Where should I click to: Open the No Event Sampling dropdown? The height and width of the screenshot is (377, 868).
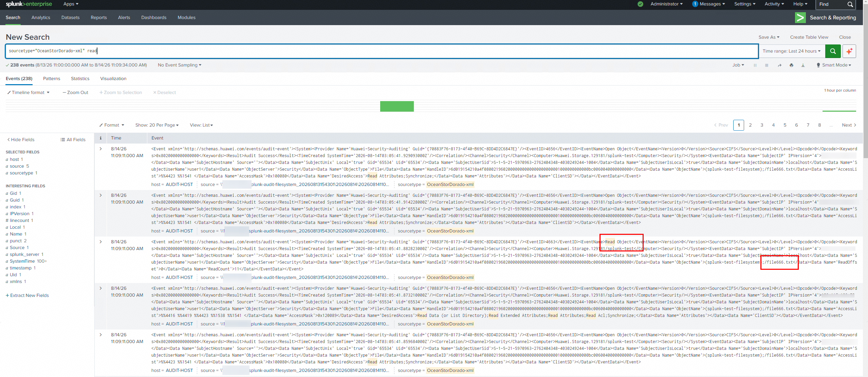pos(179,65)
